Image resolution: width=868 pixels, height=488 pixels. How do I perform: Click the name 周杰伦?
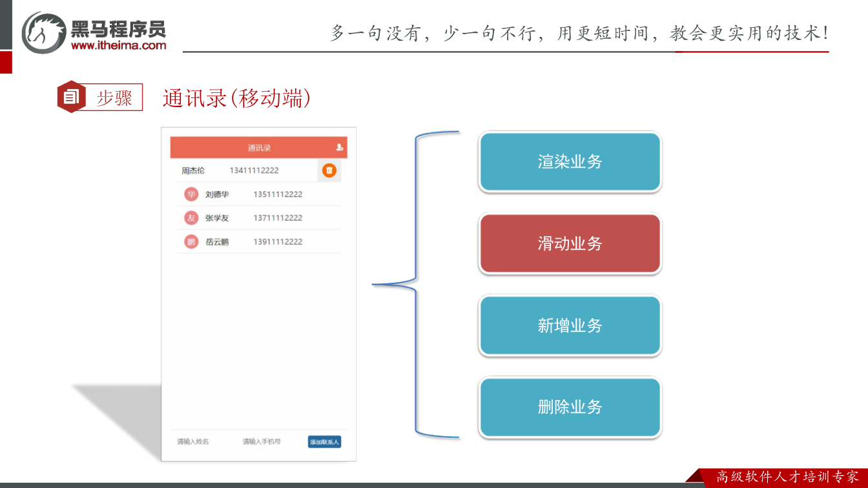pyautogui.click(x=193, y=171)
